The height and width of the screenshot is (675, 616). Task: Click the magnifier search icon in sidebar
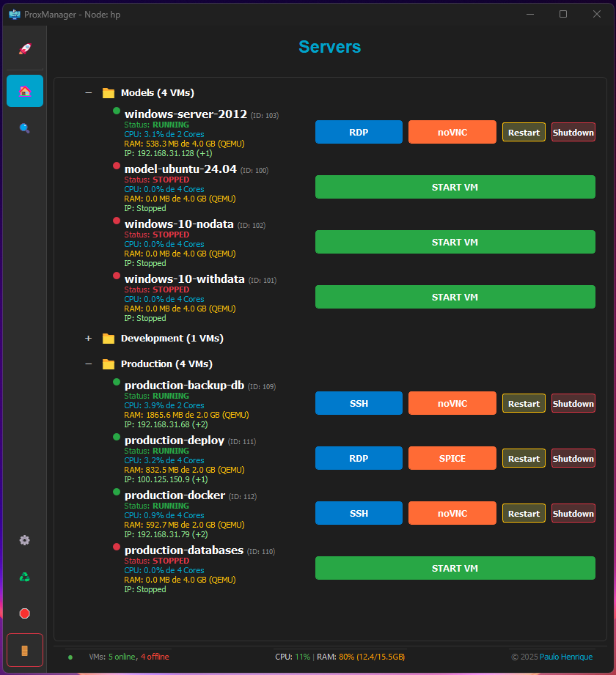(24, 128)
